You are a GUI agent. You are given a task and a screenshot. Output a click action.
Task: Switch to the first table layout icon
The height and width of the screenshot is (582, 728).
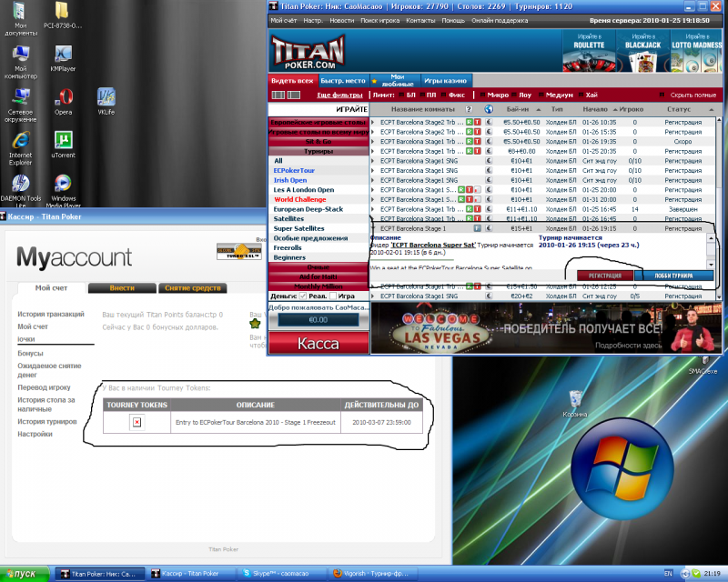click(x=278, y=95)
